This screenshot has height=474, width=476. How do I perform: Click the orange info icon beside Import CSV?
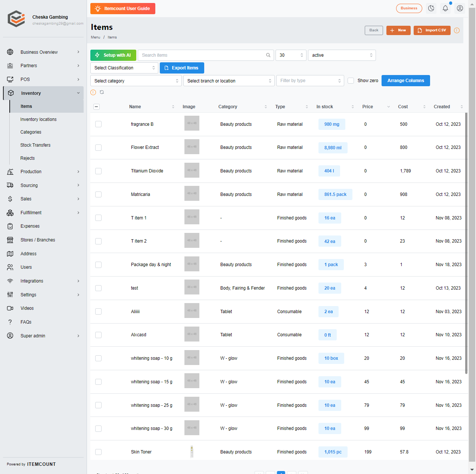tap(457, 31)
